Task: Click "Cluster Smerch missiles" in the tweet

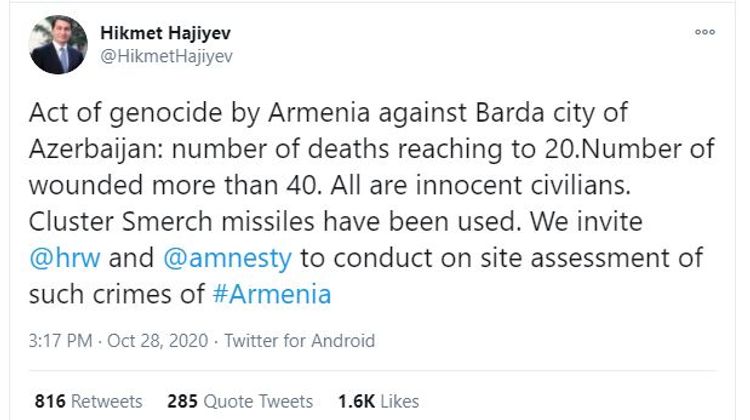Action: [x=166, y=223]
